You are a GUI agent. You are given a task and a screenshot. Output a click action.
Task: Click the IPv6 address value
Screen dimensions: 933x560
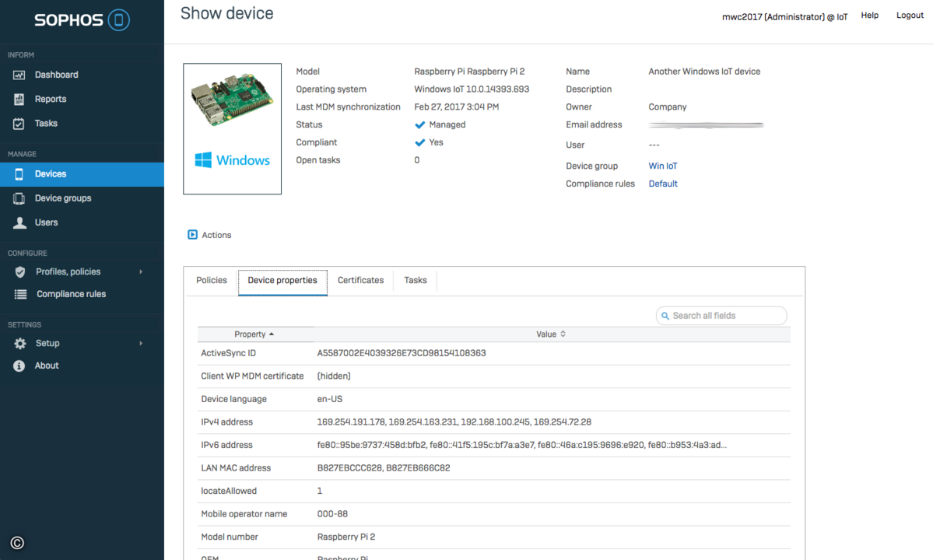[522, 445]
